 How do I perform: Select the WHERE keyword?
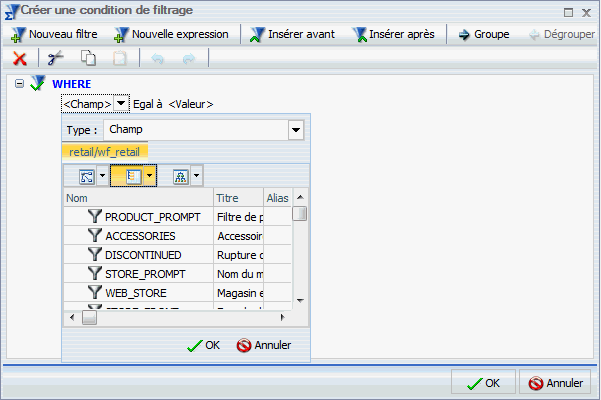click(72, 84)
